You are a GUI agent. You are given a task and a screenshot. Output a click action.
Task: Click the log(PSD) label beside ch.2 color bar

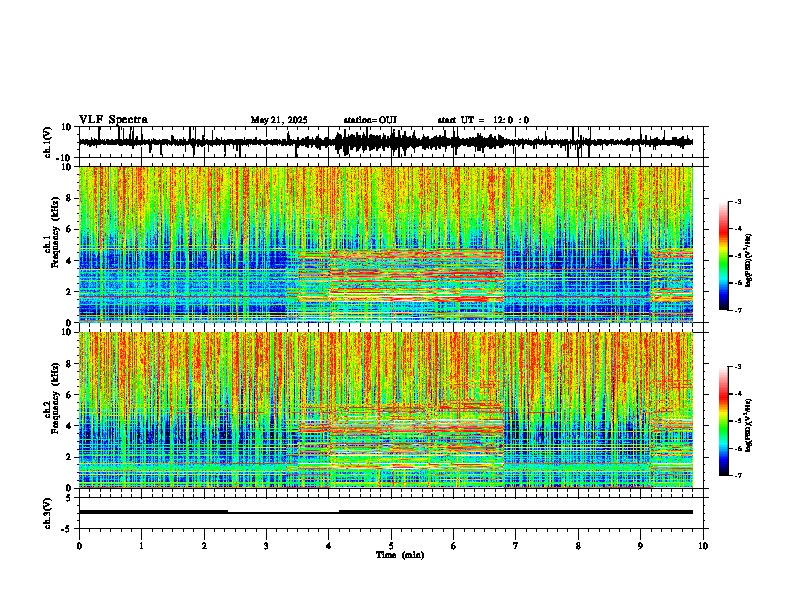(x=748, y=426)
